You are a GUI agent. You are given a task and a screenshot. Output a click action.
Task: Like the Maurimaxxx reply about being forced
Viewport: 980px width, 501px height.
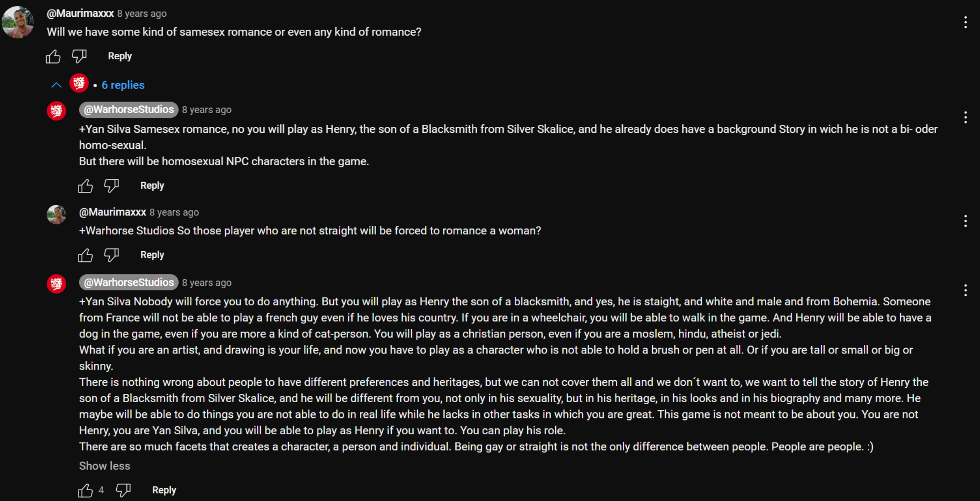tap(86, 255)
